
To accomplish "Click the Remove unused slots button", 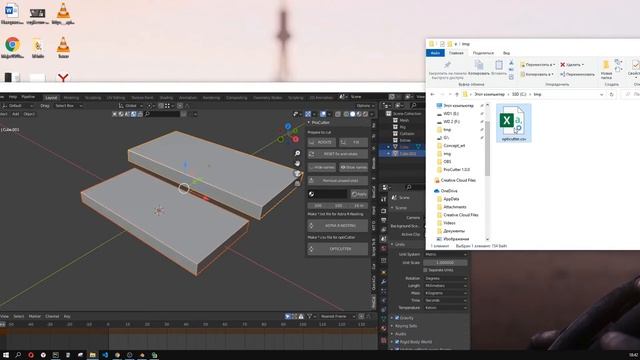I will pos(338,180).
